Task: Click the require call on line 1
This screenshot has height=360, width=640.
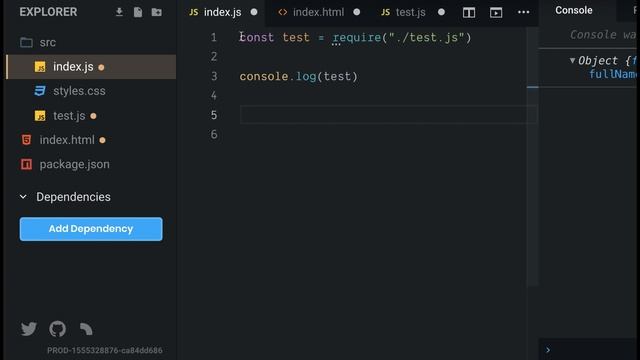Action: coord(402,38)
